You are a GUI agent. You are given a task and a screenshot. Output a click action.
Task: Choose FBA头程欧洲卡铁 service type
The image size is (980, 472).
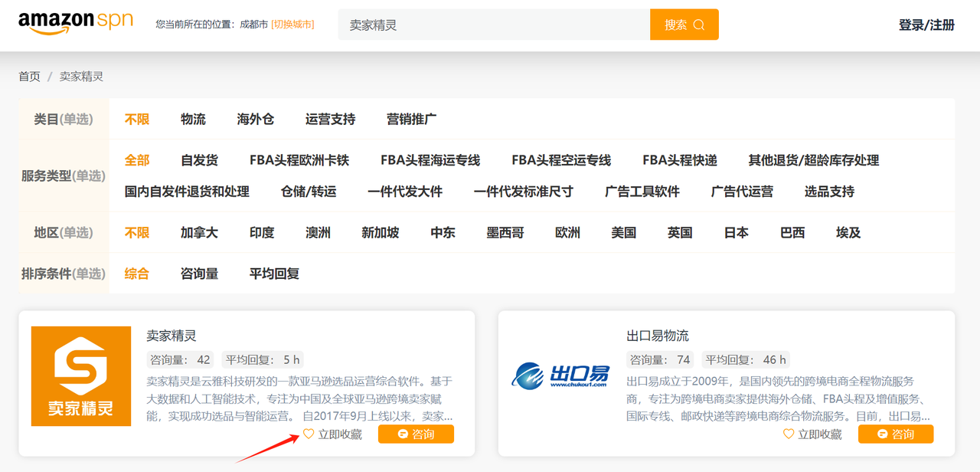pyautogui.click(x=299, y=161)
